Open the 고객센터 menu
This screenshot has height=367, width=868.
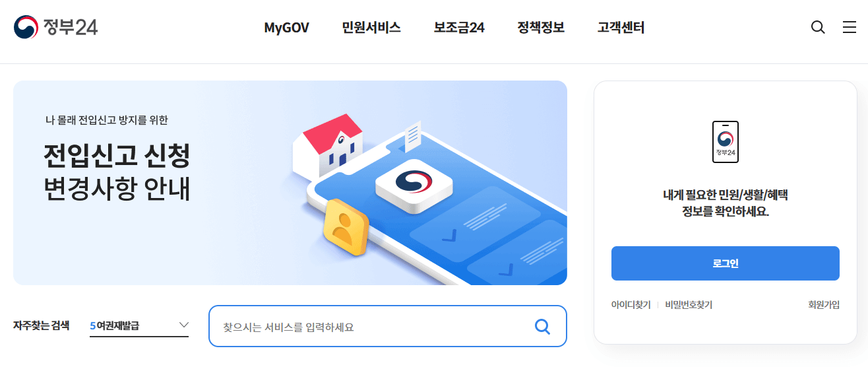click(x=621, y=28)
